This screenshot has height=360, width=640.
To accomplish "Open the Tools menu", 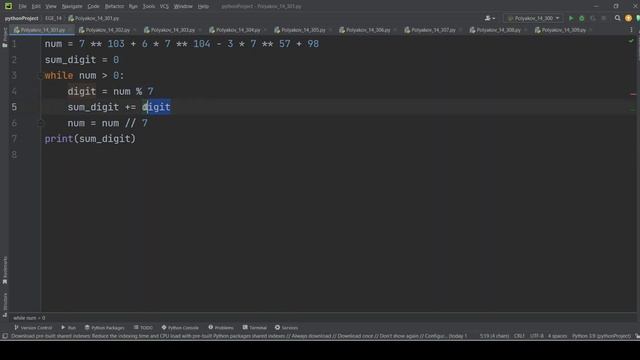I will [x=149, y=6].
